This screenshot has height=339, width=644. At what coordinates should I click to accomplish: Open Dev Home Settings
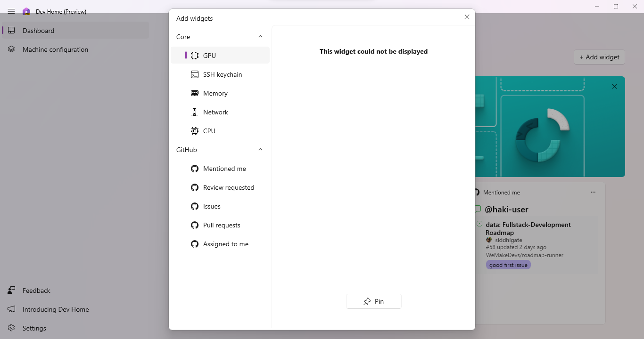click(33, 328)
